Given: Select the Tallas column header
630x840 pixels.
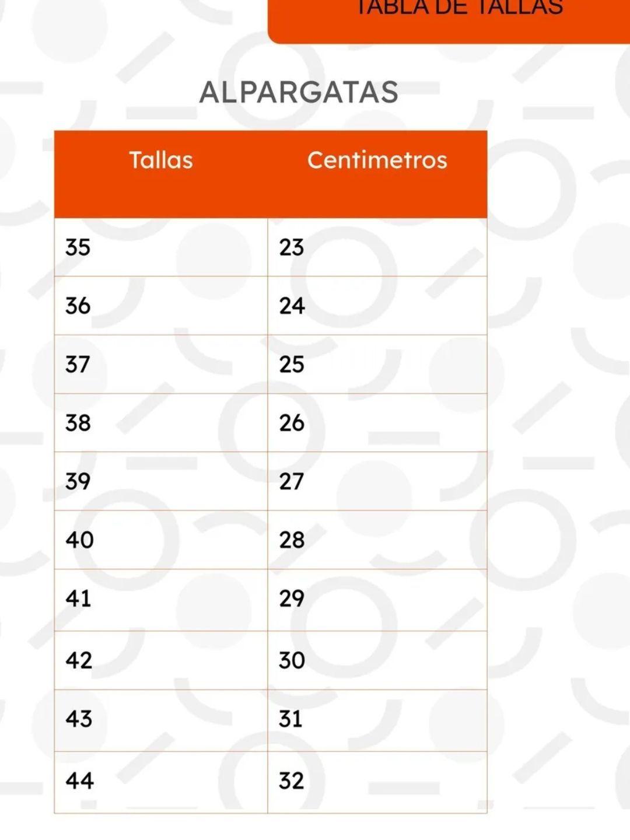Looking at the screenshot, I should tap(161, 160).
